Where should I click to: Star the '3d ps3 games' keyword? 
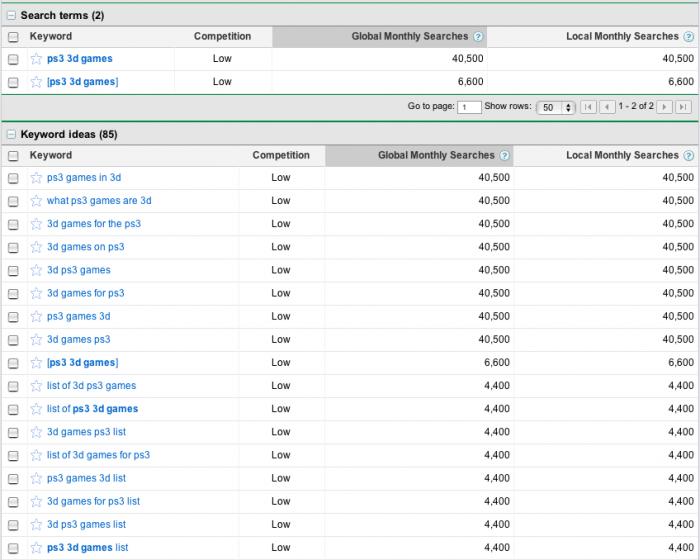(x=36, y=270)
